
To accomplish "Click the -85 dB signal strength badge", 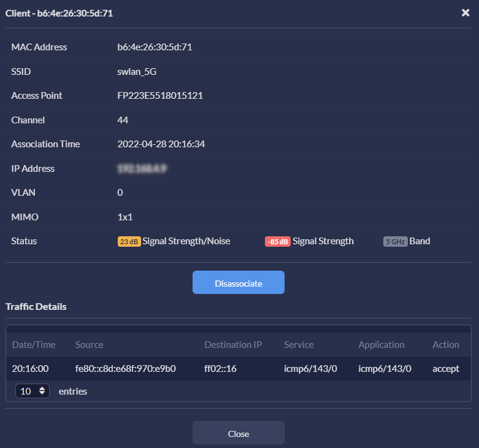I will pyautogui.click(x=278, y=241).
